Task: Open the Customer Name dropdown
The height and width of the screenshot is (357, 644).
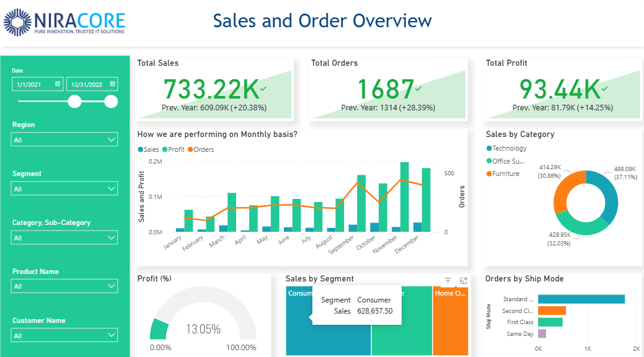Action: tap(64, 335)
